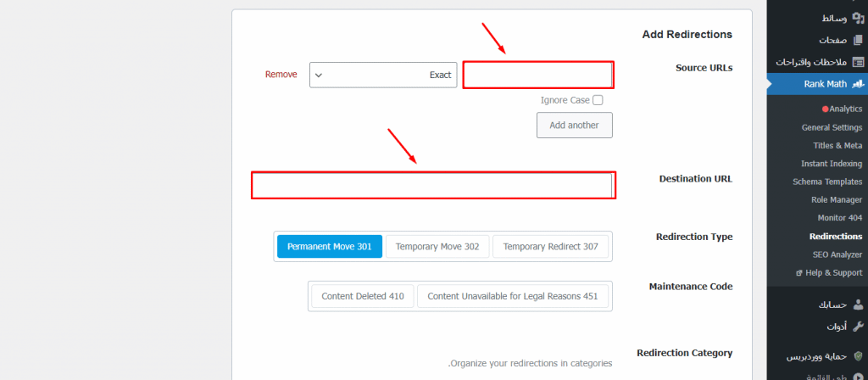
Task: Click the WordPress protection shield icon
Action: pos(858,356)
